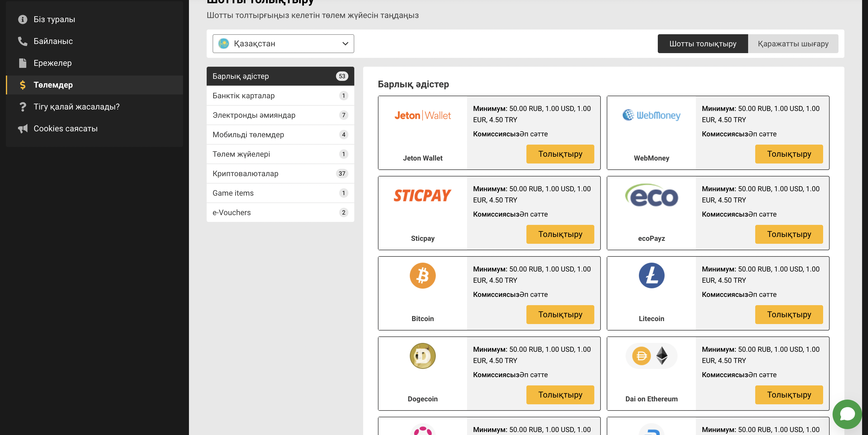Click the document icon beside Ережелер
This screenshot has height=435, width=868.
click(x=22, y=63)
